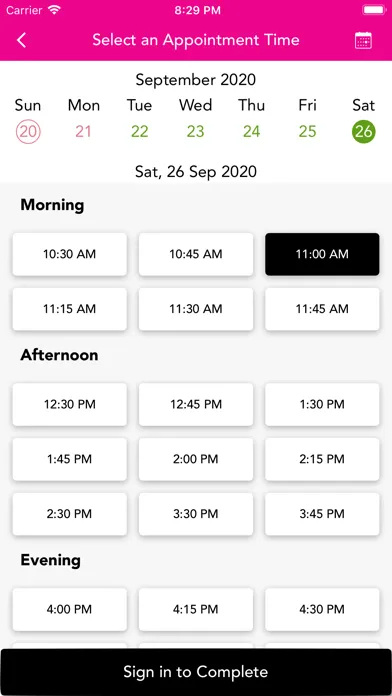Choose Saturday the 26th date circle
This screenshot has height=696, width=392.
364,131
